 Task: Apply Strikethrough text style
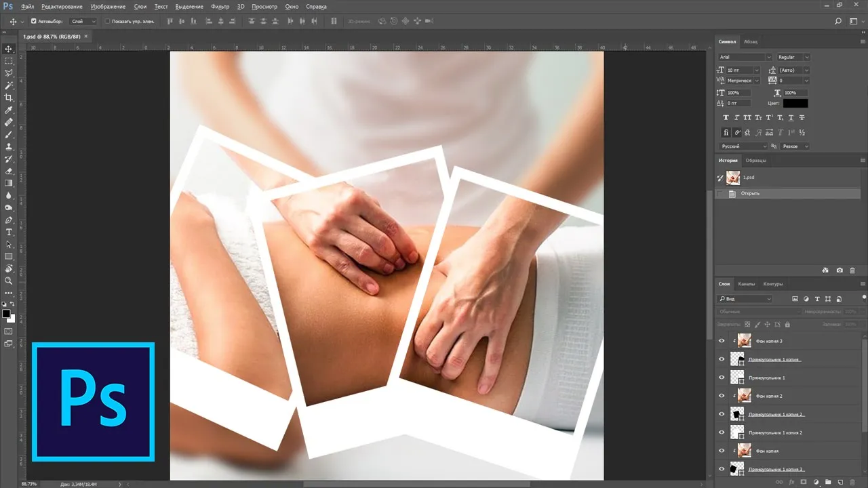[x=802, y=117]
